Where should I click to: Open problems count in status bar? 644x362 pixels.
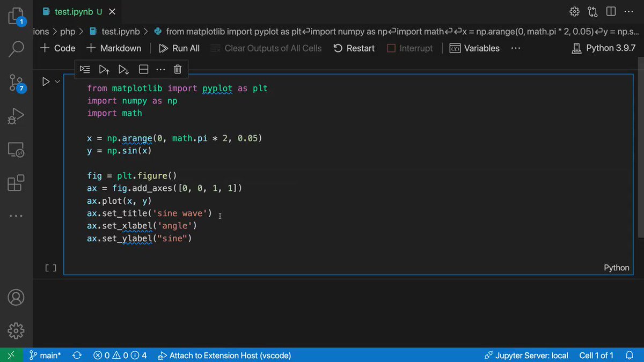120,355
